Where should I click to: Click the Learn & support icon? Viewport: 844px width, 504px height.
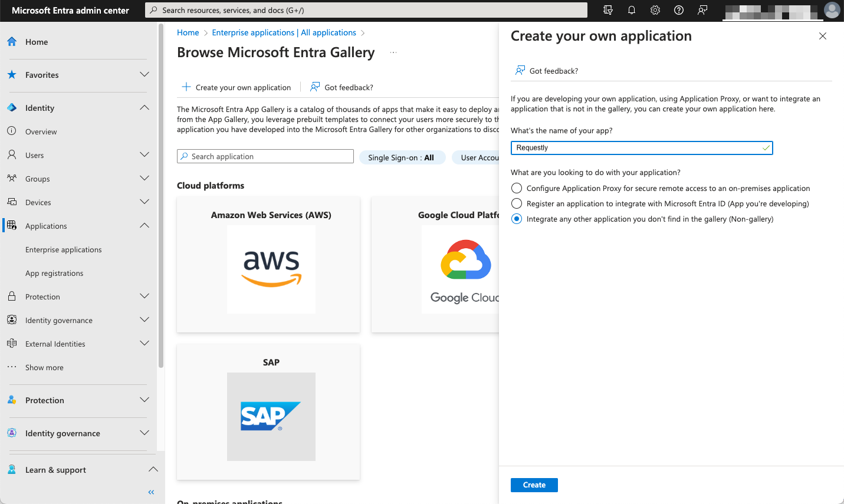click(12, 469)
